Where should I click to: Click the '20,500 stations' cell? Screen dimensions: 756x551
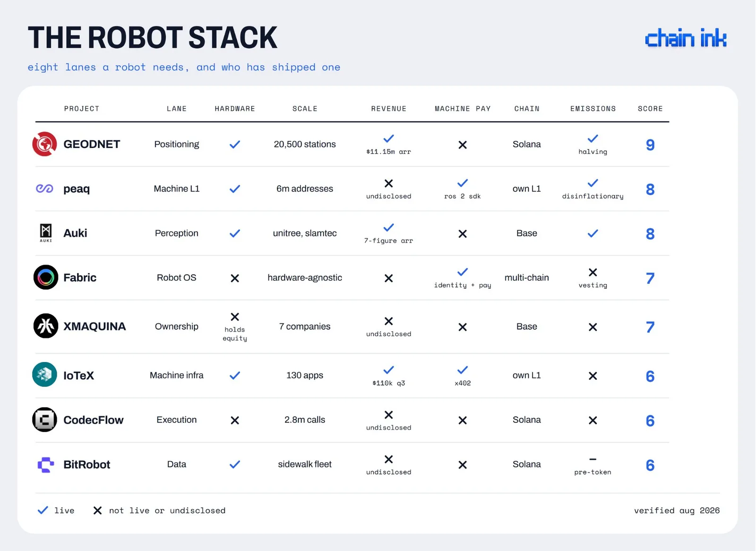(305, 144)
